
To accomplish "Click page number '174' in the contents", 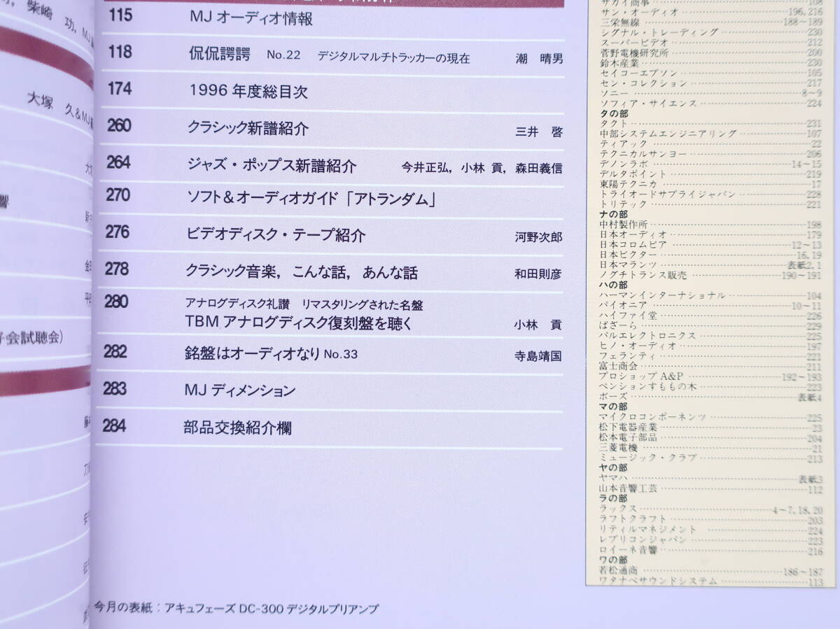I will point(120,88).
